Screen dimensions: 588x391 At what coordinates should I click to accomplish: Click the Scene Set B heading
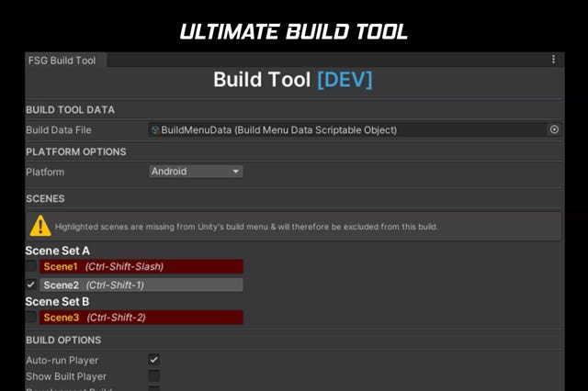57,301
